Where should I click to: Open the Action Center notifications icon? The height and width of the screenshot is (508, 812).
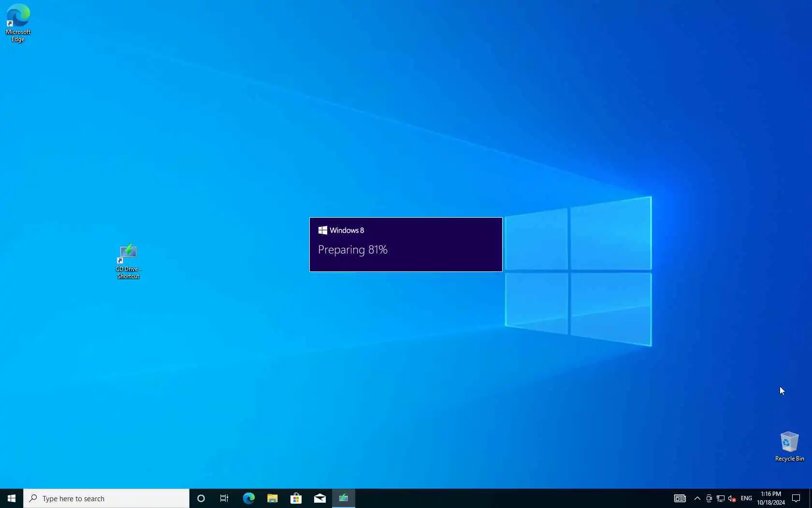(796, 498)
